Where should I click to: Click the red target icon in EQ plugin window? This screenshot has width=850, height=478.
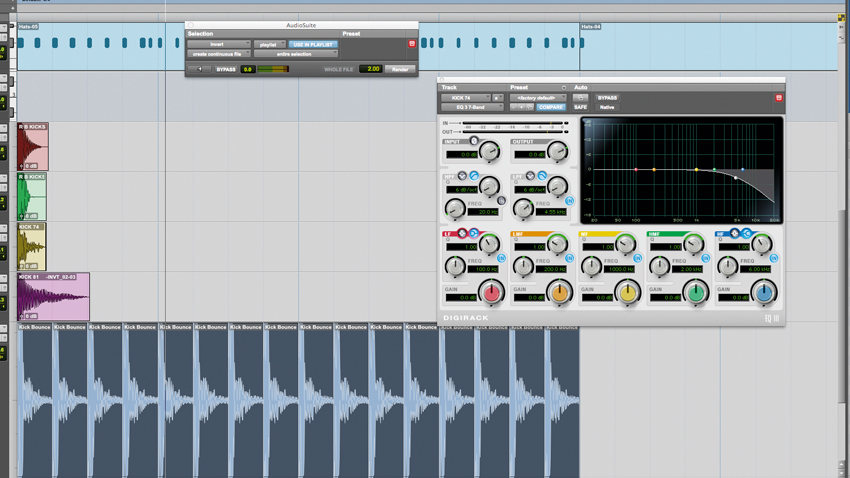click(778, 98)
